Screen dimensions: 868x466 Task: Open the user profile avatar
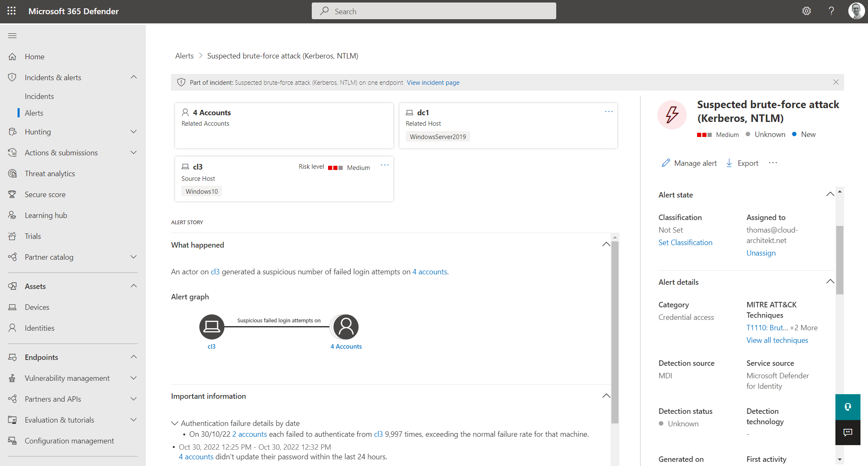(856, 11)
